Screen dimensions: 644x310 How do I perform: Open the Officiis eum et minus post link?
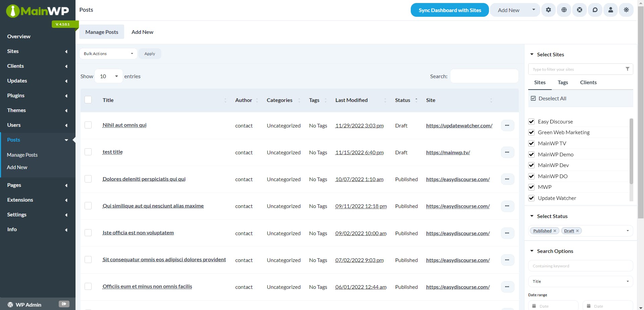(147, 287)
